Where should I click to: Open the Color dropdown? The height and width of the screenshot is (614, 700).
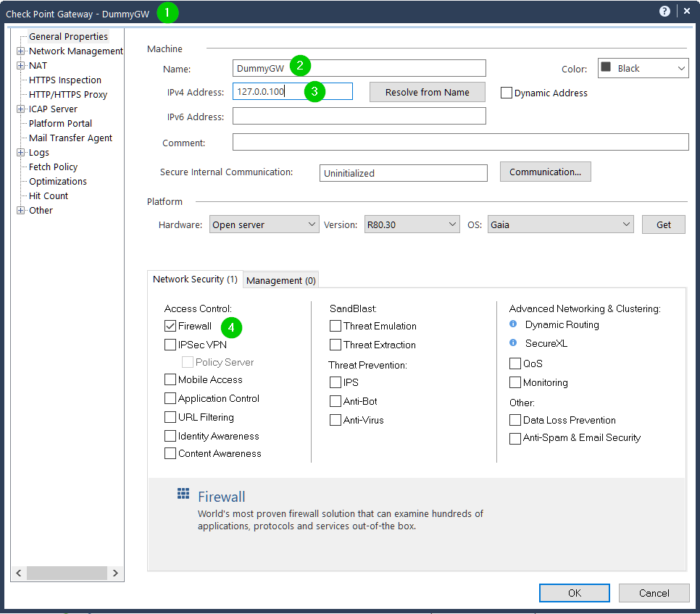pyautogui.click(x=643, y=68)
